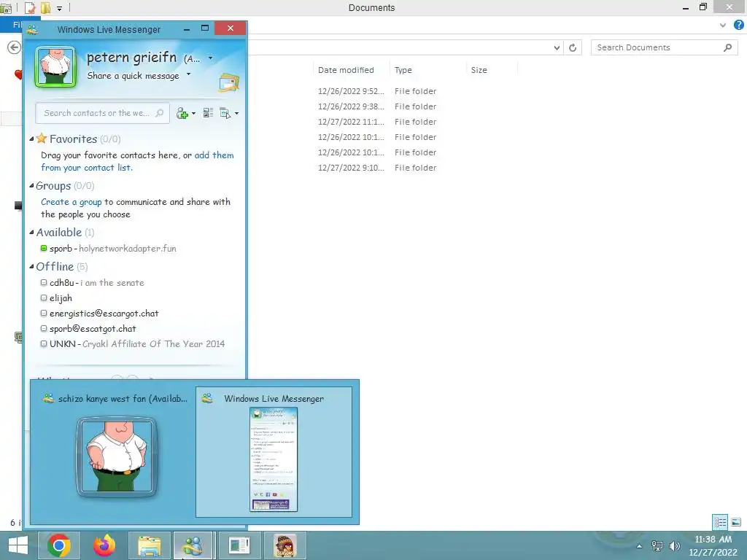Viewport: 747px width, 560px height.
Task: Collapse the Groups section in Messenger
Action: click(x=32, y=186)
